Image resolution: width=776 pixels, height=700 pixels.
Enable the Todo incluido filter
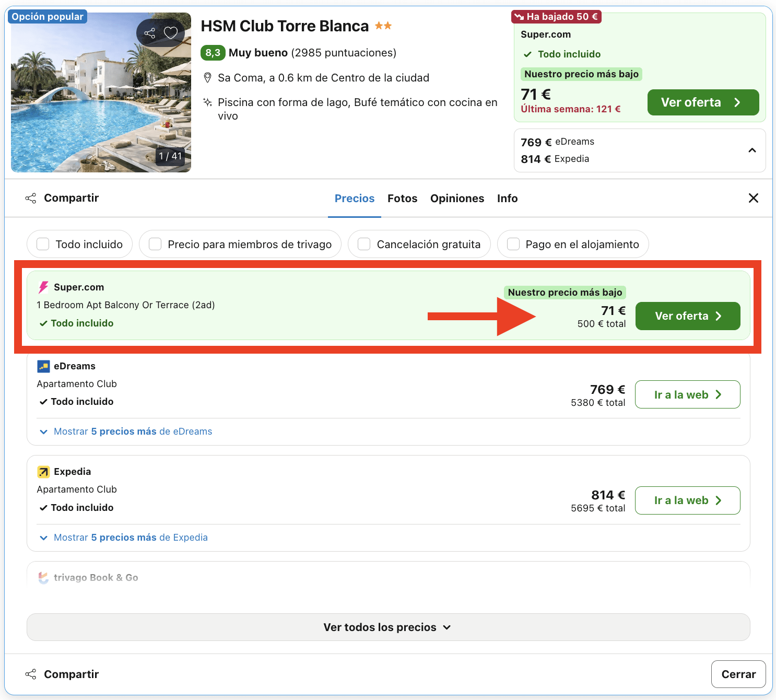point(42,244)
